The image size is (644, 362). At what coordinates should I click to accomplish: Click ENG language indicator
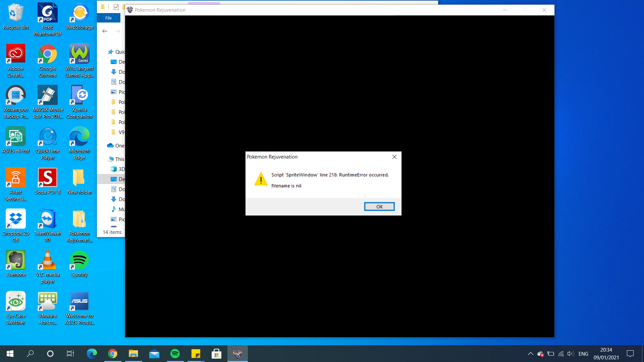pyautogui.click(x=583, y=354)
